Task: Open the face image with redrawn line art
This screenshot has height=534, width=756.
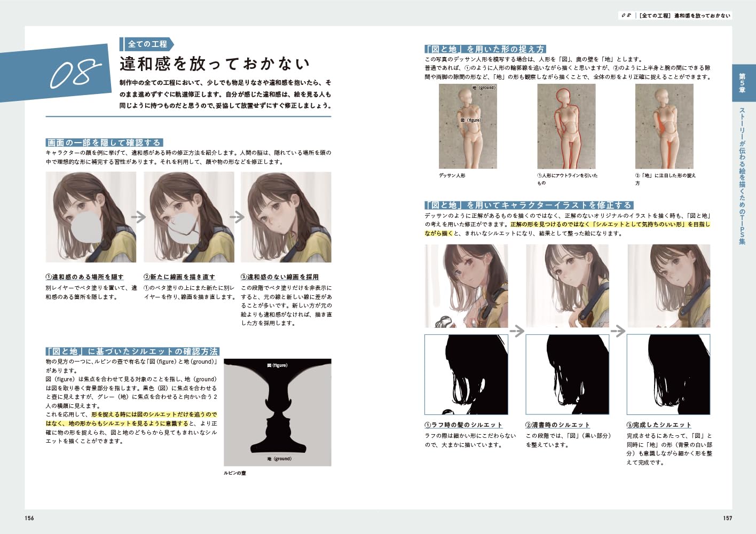Action: coord(189,217)
